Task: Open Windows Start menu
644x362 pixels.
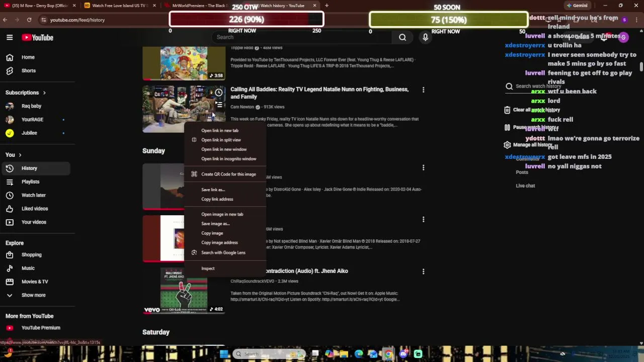Action: [x=224, y=354]
